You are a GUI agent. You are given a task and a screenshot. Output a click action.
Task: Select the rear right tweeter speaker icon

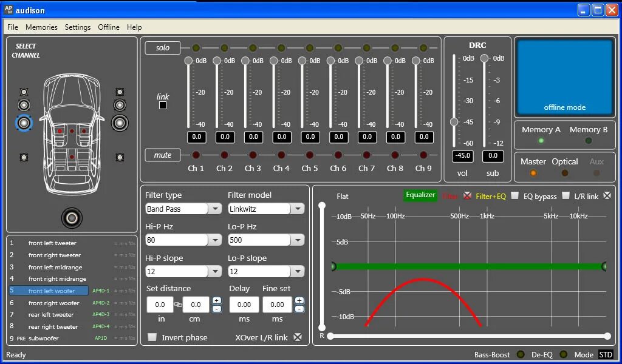120,158
